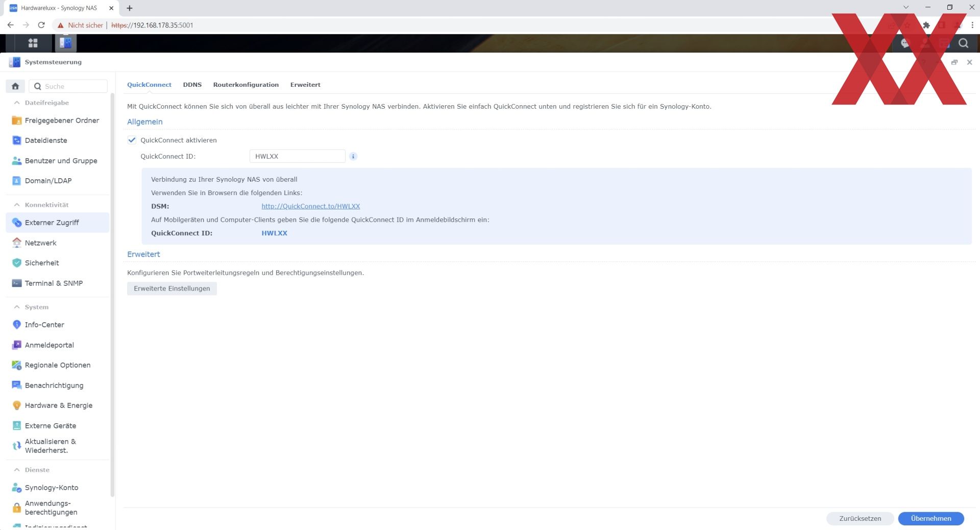This screenshot has height=530, width=980.
Task: Switch to the DDNS tab
Action: pos(192,85)
